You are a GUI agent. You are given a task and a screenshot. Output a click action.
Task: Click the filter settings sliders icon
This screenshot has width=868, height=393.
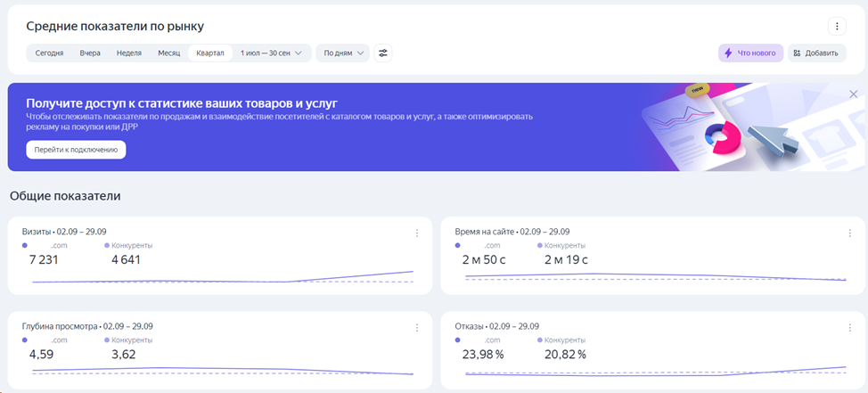click(383, 53)
